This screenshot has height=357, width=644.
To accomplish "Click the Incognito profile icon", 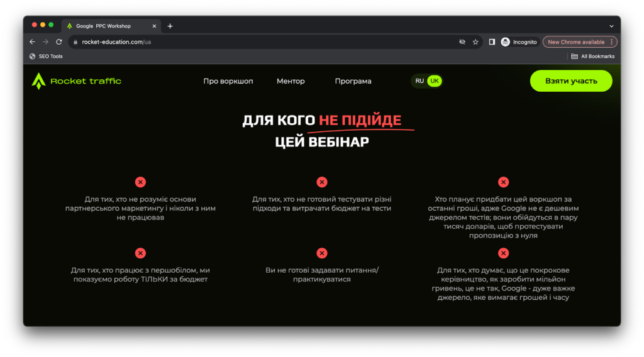I will point(506,42).
